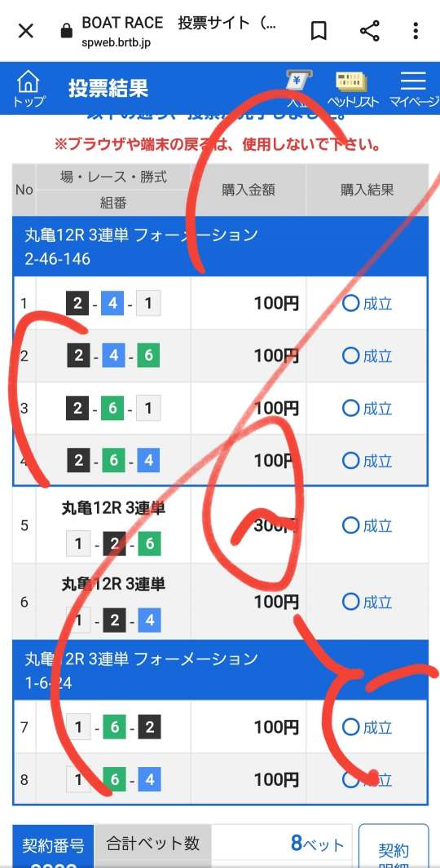Screen dimensions: 440x868
Task: Open the three-dot browser overflow menu
Action: coord(415,31)
